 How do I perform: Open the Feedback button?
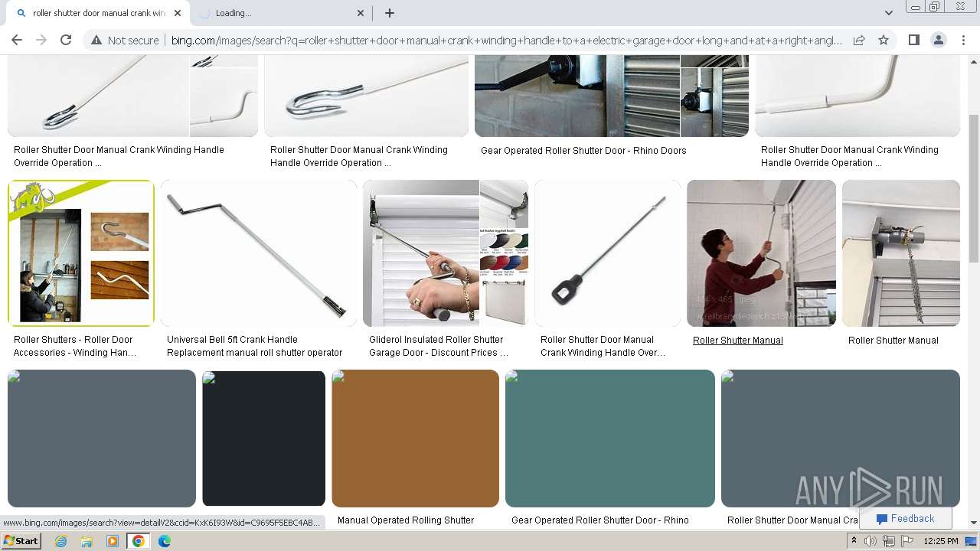(905, 518)
